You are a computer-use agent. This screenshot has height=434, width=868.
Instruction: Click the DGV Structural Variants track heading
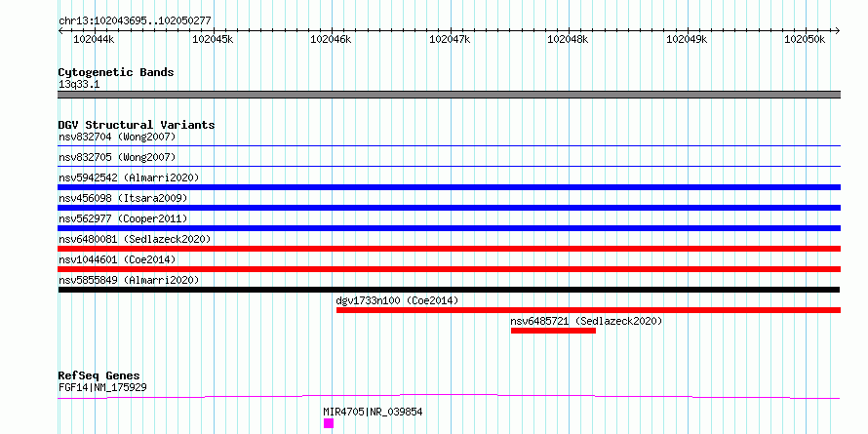tap(137, 125)
